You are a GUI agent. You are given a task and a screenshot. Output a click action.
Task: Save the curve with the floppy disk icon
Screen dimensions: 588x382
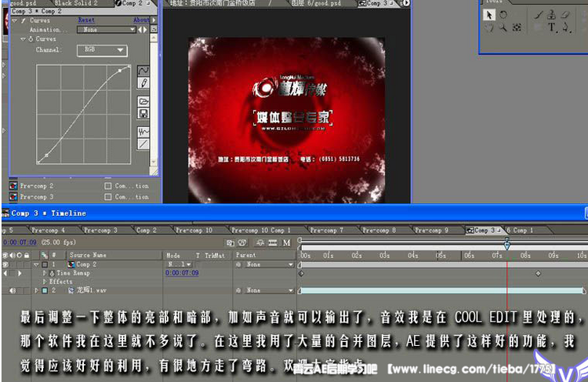tap(143, 113)
